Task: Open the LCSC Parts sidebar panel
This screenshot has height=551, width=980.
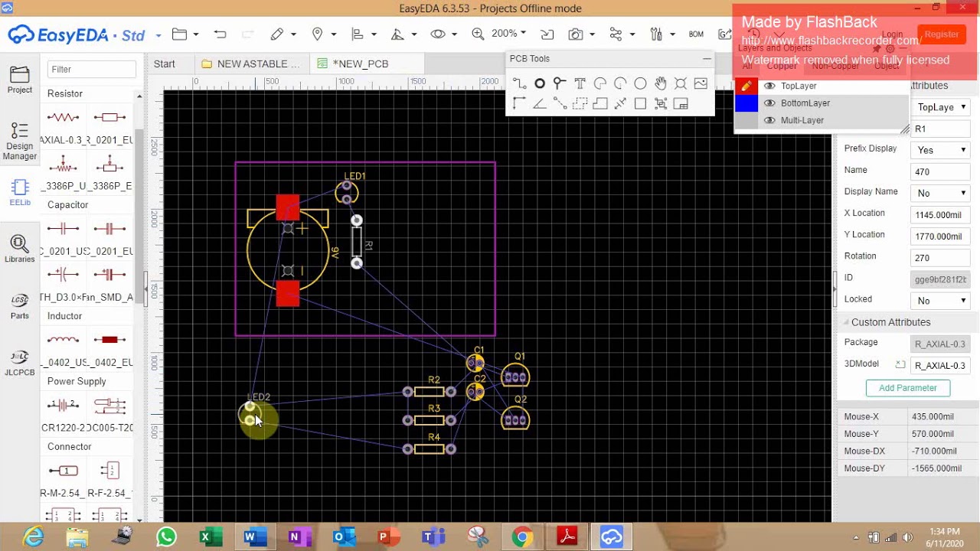Action: pyautogui.click(x=20, y=305)
